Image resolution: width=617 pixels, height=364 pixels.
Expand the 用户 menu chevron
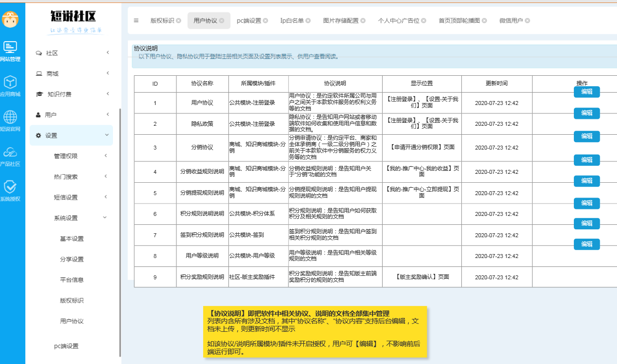108,114
